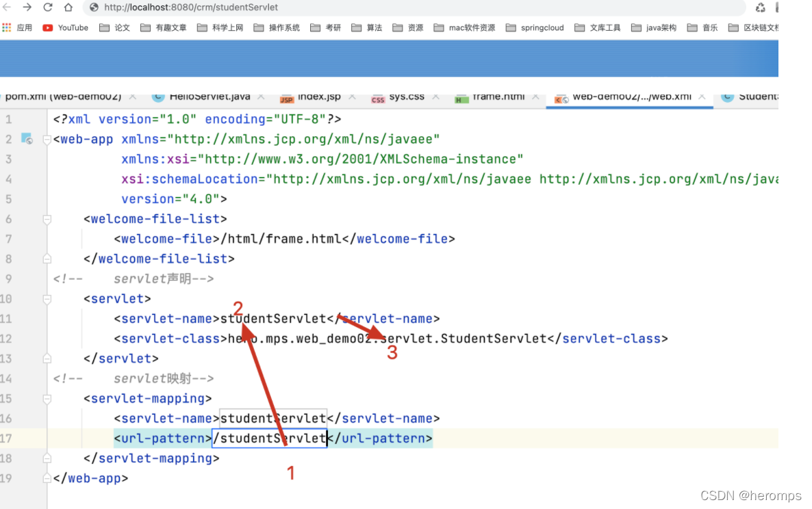Reload the studentServlet page

(48, 8)
